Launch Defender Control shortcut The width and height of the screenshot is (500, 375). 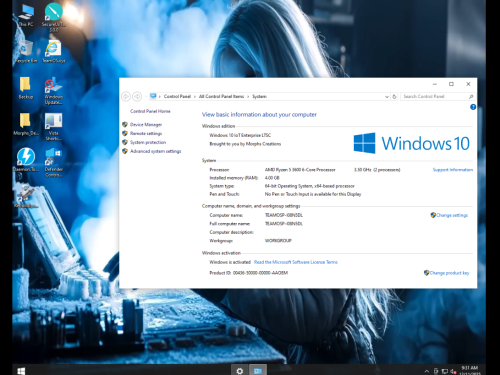[x=54, y=163]
